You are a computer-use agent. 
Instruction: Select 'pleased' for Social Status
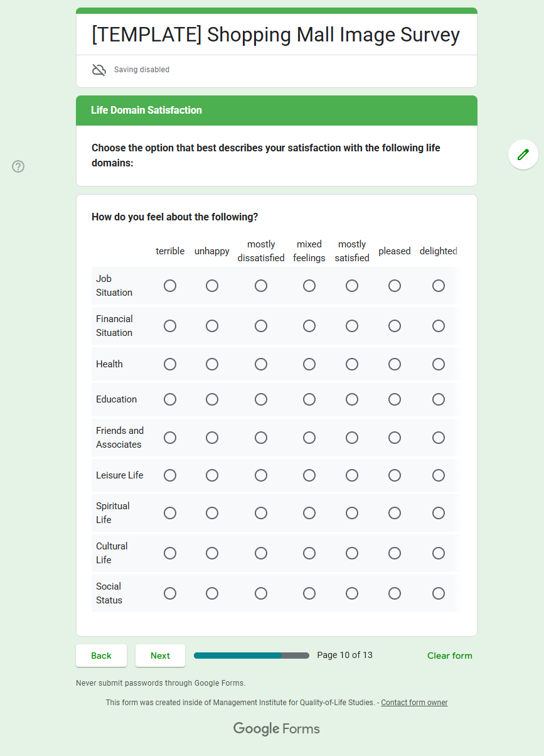(x=395, y=593)
